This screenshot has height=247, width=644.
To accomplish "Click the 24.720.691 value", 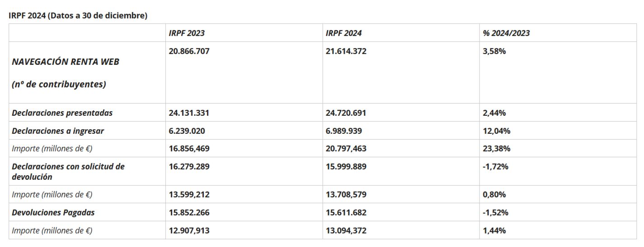I will coord(346,113).
